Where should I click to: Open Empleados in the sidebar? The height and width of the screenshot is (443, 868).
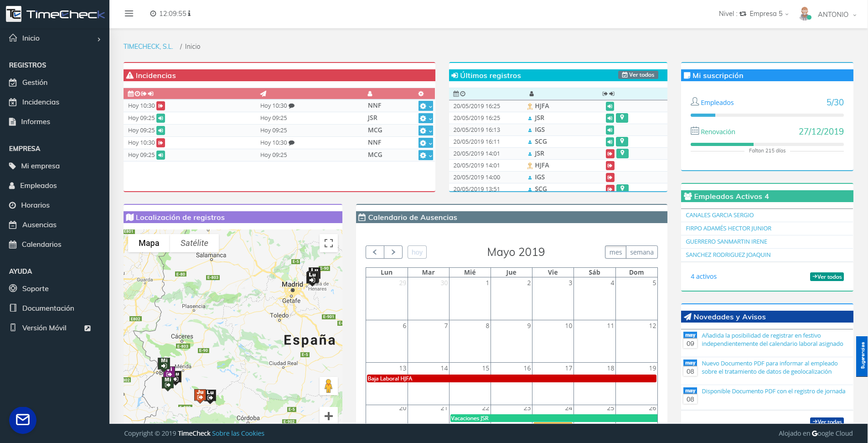(x=38, y=186)
